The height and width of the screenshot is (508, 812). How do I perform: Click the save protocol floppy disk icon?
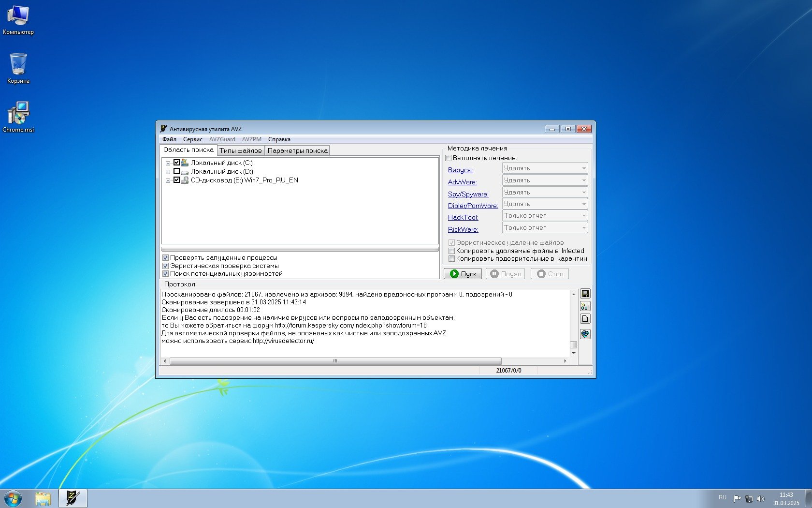pos(585,294)
